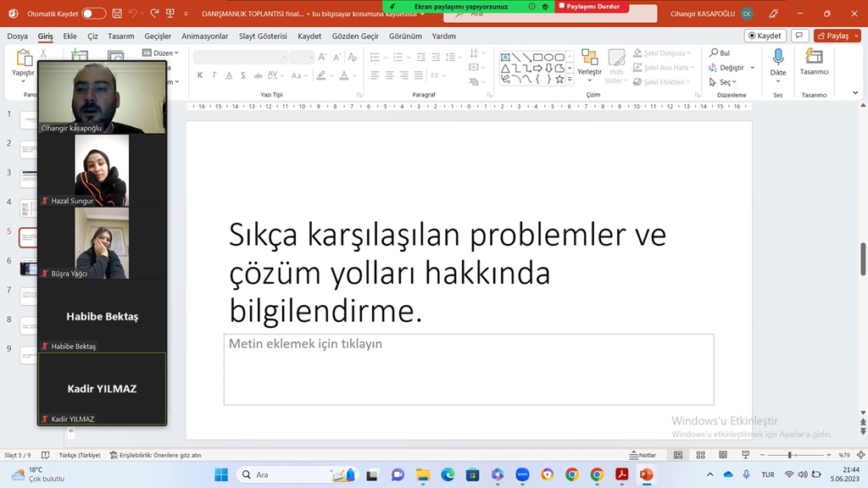Image resolution: width=868 pixels, height=488 pixels.
Task: Open the Tasarım ribbon tab
Action: point(121,36)
